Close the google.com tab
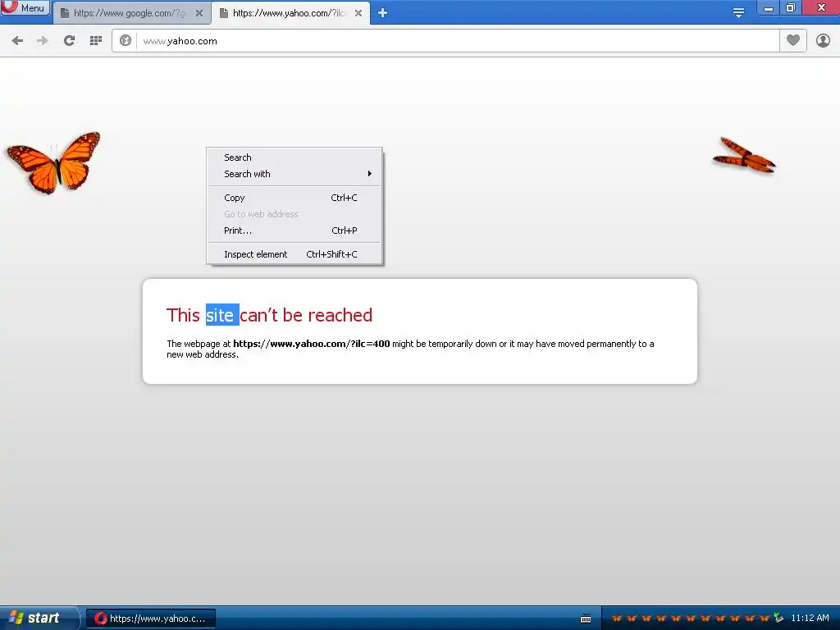840x630 pixels. point(199,13)
